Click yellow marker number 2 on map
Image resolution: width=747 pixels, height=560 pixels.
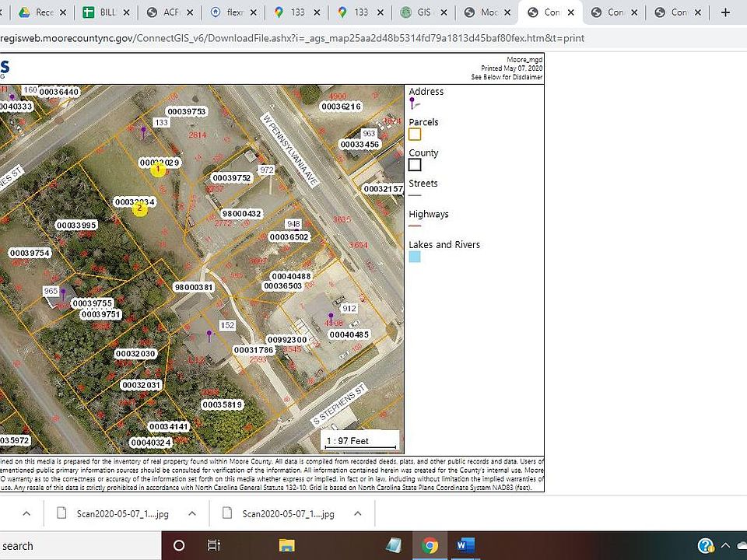[x=139, y=208]
